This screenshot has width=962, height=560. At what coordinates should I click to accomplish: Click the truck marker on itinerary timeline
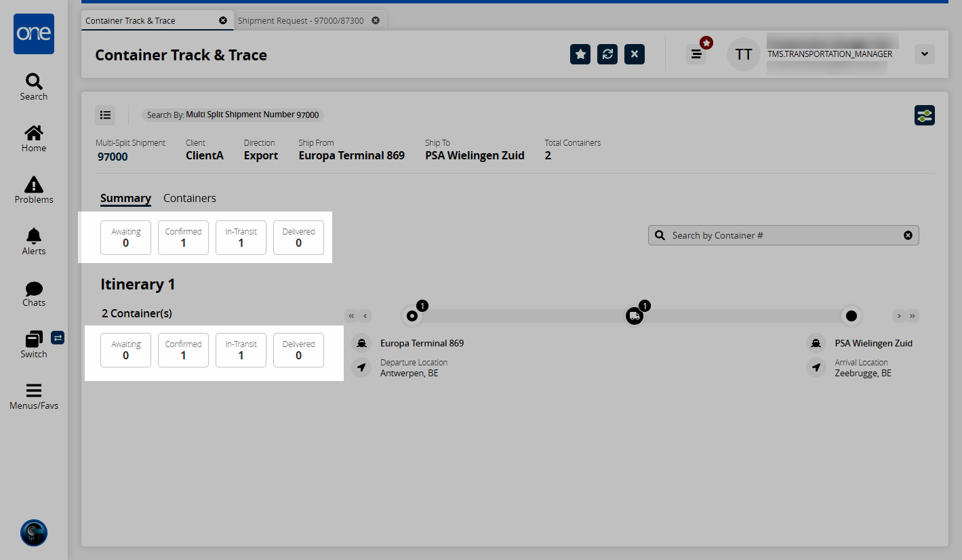pos(634,316)
